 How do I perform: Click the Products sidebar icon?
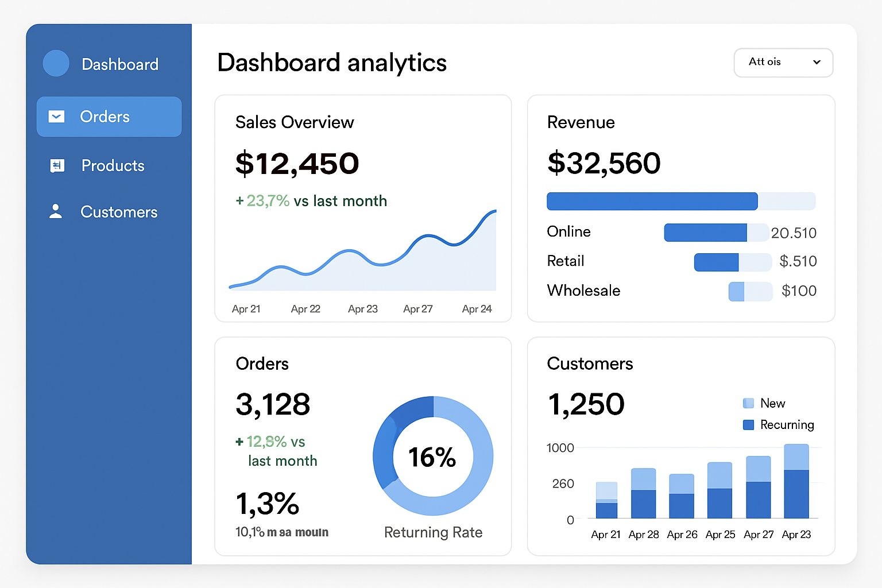coord(57,166)
